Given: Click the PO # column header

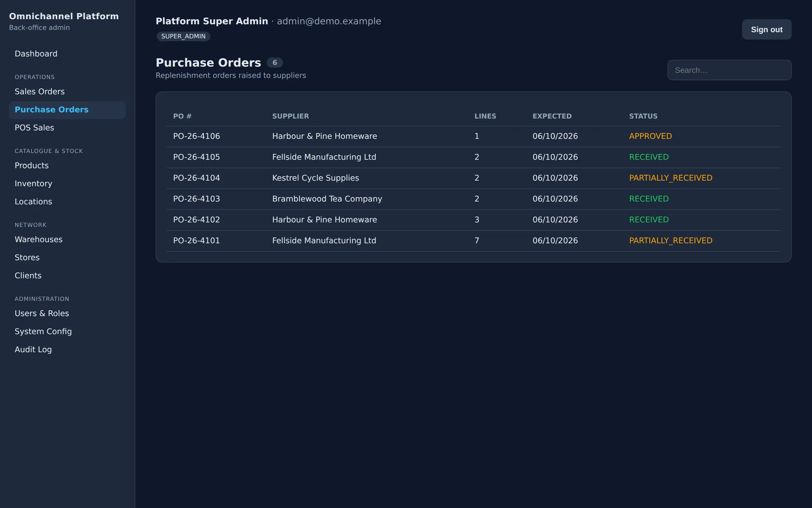Looking at the screenshot, I should click(x=182, y=116).
